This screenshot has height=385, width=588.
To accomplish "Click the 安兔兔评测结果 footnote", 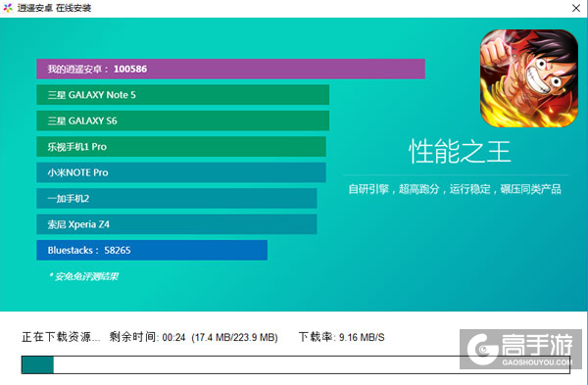I will click(83, 276).
